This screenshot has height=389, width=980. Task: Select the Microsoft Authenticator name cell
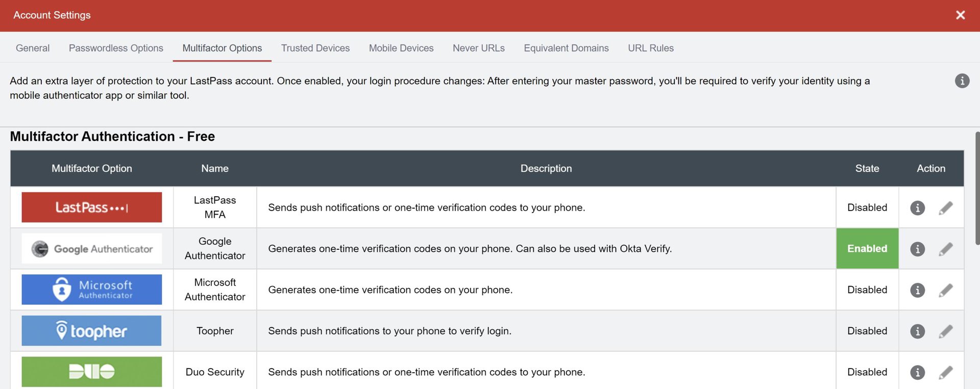[x=215, y=290]
